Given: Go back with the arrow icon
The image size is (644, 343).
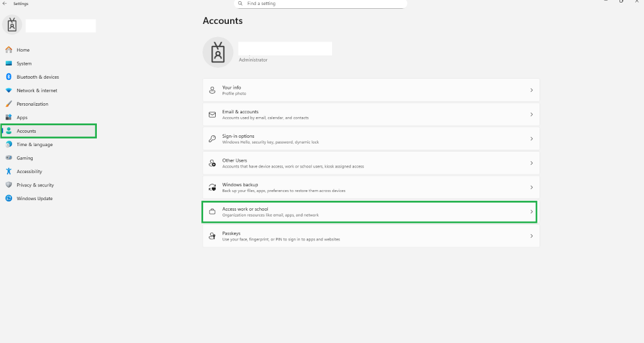Looking at the screenshot, I should point(5,3).
